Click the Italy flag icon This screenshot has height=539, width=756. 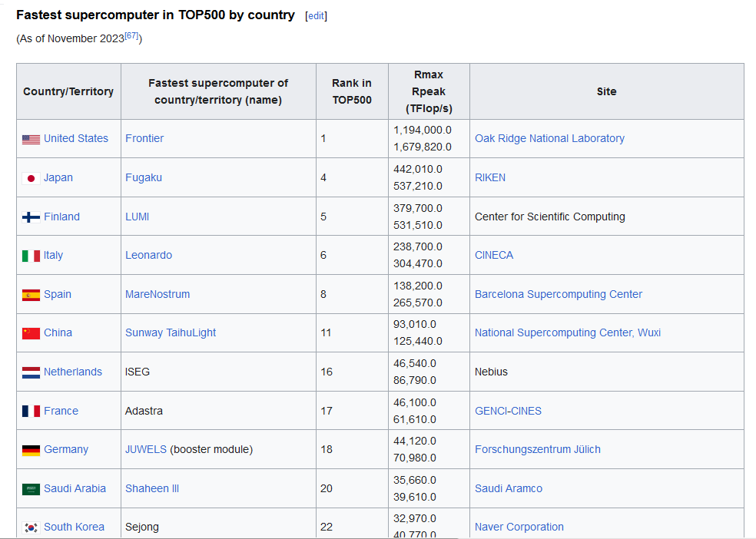tap(31, 256)
